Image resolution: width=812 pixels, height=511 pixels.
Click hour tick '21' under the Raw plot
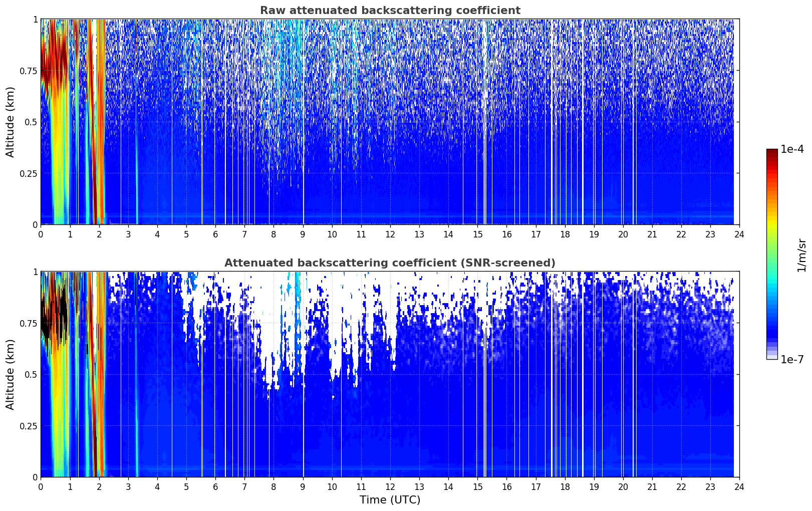pyautogui.click(x=652, y=234)
